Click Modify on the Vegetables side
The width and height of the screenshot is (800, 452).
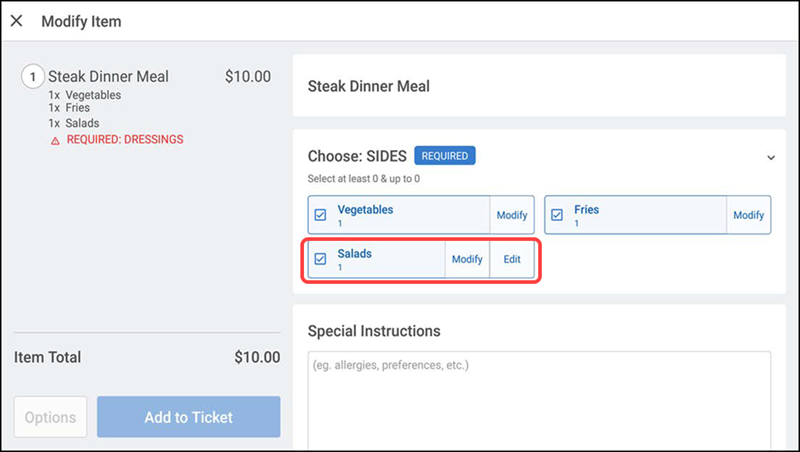[512, 215]
